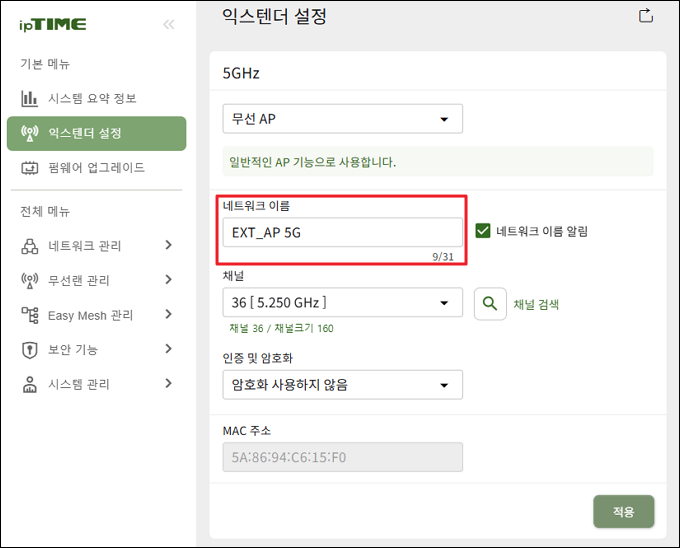Expand the 네트워크 관리 menu chevron
Screen dimensions: 680x548
169,245
